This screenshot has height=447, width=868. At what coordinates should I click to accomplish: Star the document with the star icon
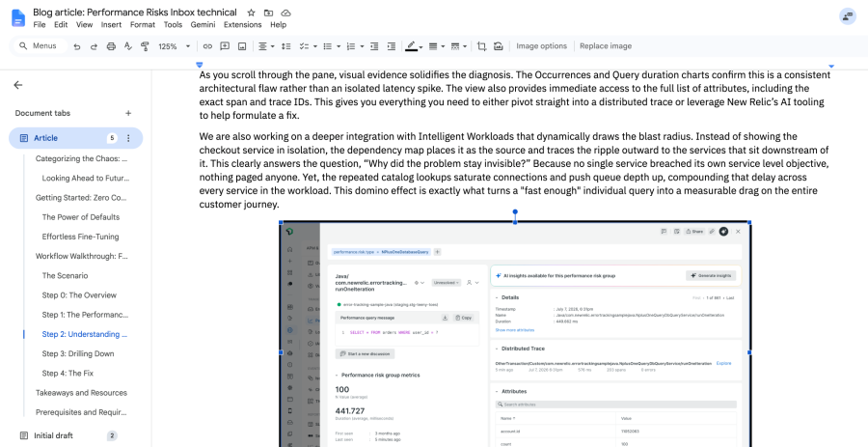tap(252, 13)
